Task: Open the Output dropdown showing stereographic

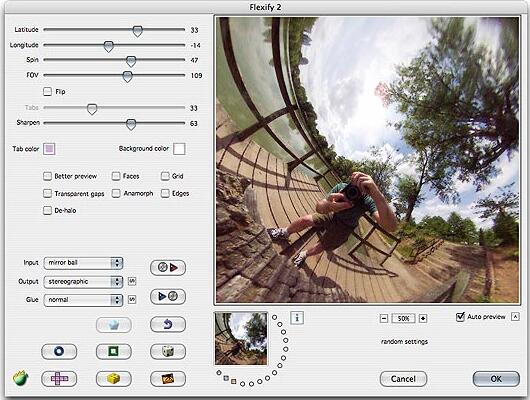Action: click(x=83, y=282)
